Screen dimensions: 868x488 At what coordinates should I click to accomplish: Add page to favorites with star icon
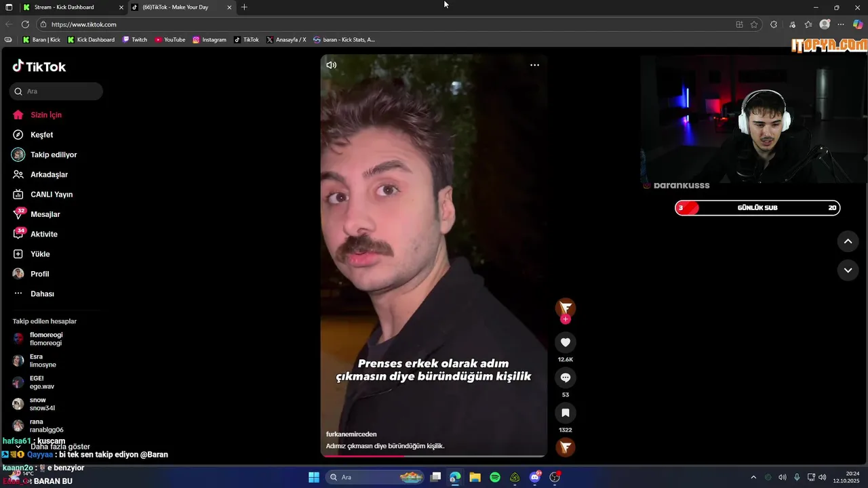pos(754,24)
